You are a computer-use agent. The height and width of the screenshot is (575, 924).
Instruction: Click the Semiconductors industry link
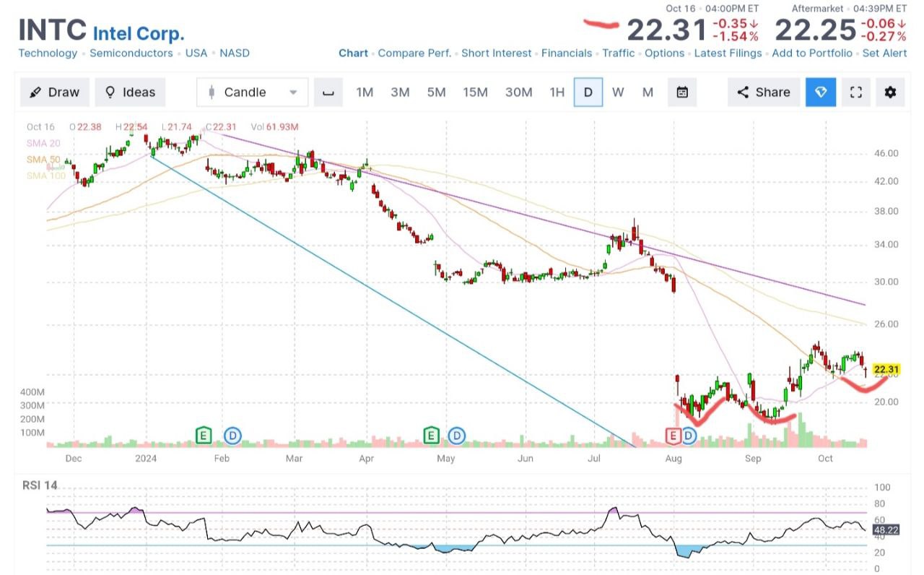point(131,53)
